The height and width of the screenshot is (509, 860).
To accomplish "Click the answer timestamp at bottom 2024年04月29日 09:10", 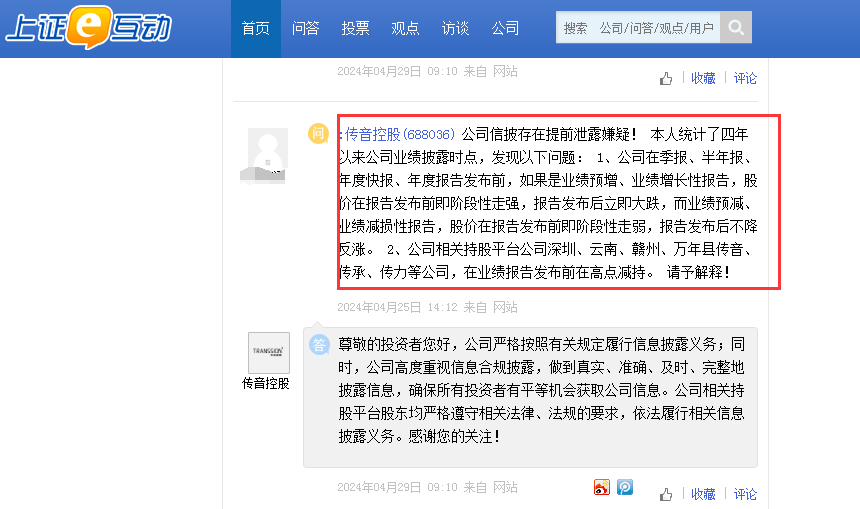I will point(397,487).
